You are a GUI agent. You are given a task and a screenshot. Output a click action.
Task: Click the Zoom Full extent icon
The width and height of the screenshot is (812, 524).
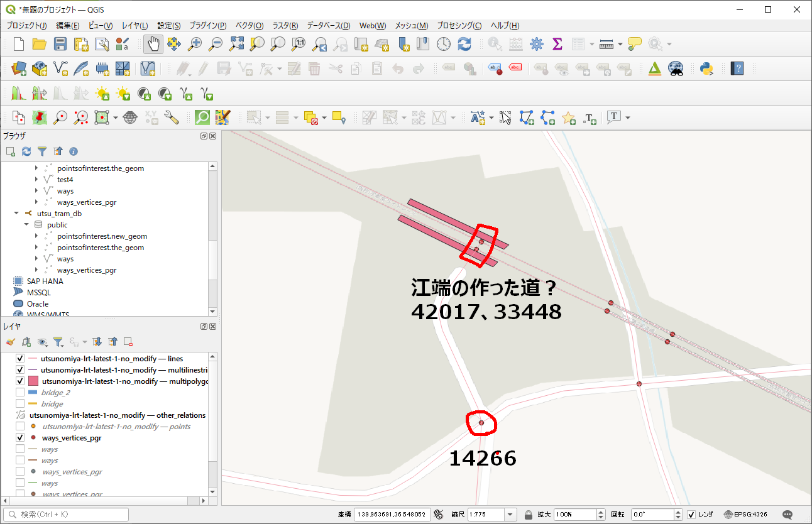[x=236, y=44]
